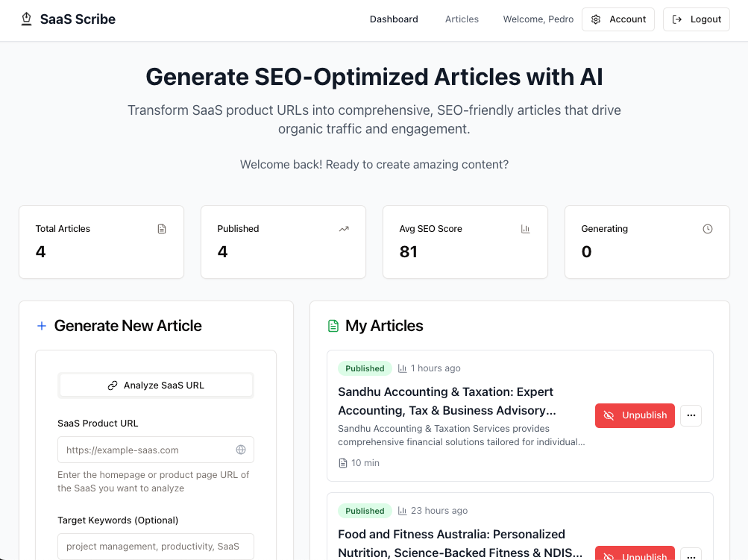
Task: Click the trending arrow icon in Published card
Action: (344, 229)
